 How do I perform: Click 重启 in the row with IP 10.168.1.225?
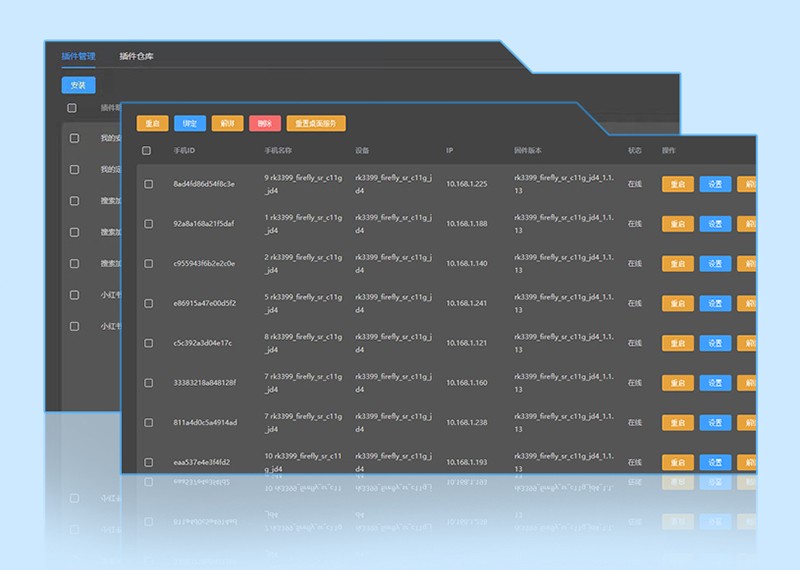(678, 184)
